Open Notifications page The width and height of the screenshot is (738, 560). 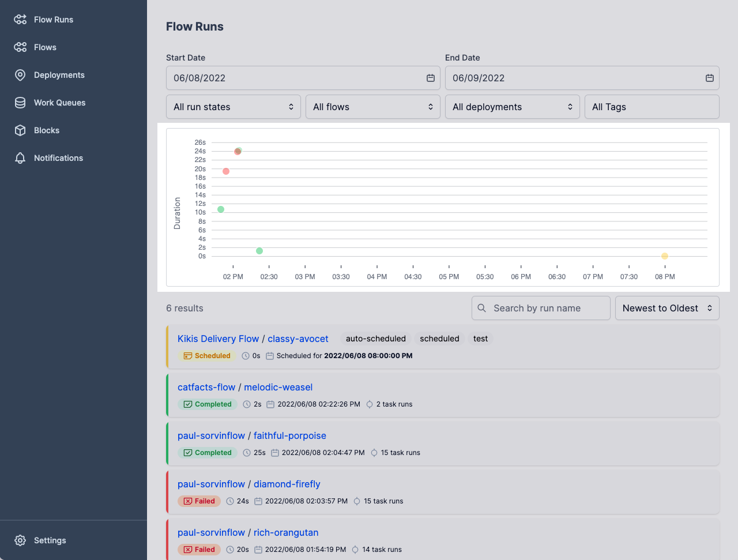pyautogui.click(x=58, y=158)
